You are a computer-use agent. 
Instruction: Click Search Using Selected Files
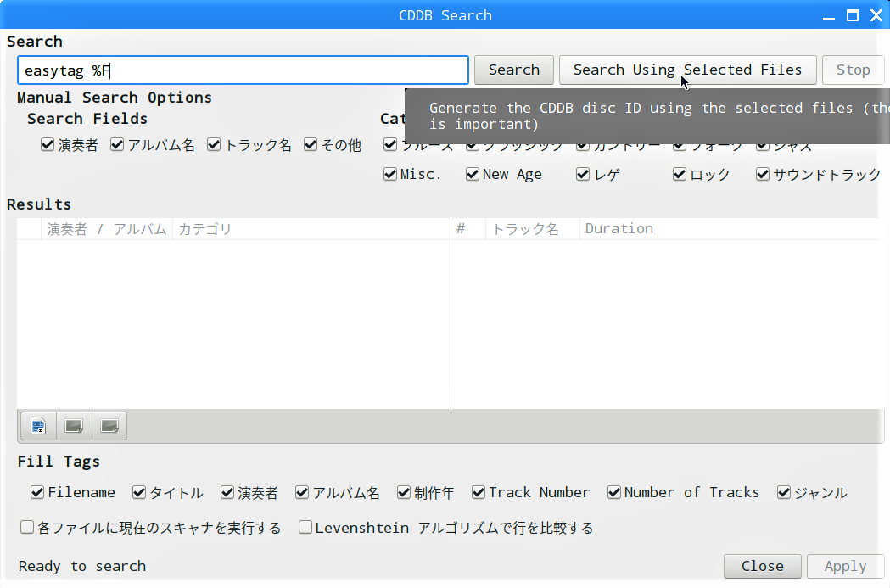click(x=687, y=70)
